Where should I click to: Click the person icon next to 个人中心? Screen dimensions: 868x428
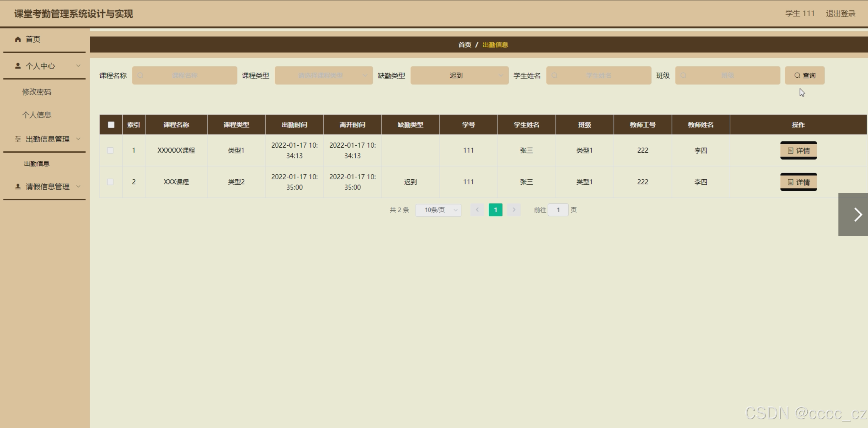[18, 66]
